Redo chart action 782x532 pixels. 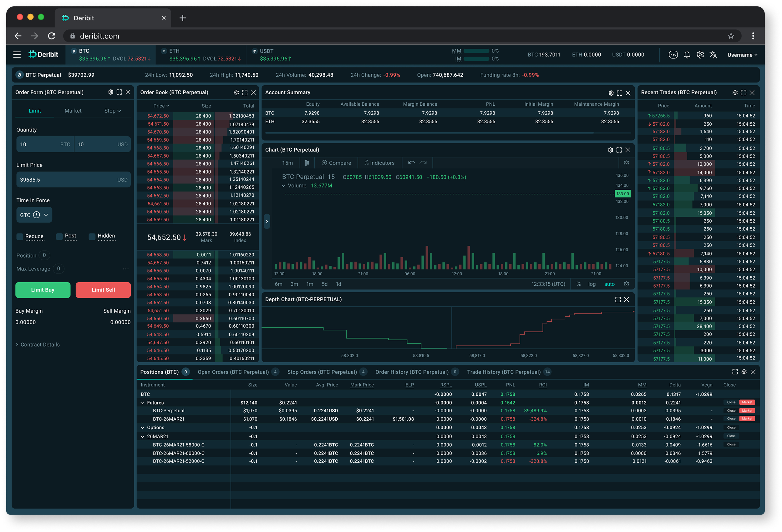tap(423, 163)
